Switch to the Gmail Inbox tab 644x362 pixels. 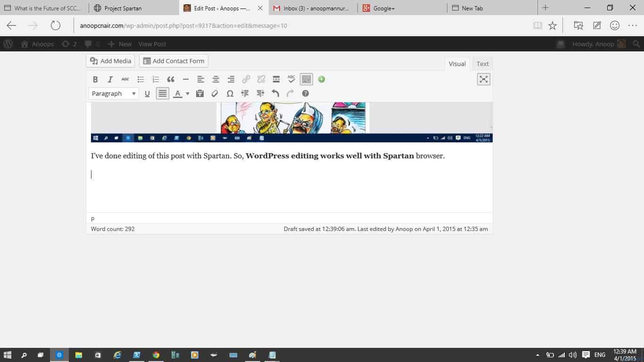[313, 8]
